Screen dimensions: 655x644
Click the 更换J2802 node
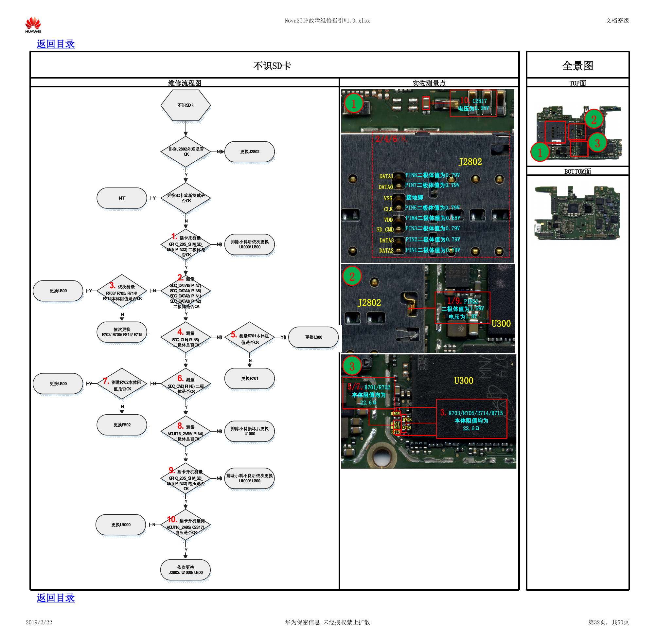(250, 152)
